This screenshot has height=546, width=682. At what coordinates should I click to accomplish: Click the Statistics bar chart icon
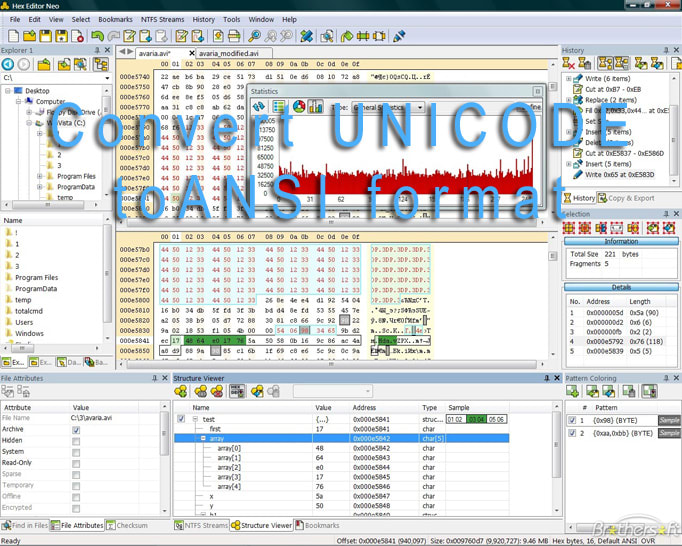click(x=316, y=106)
